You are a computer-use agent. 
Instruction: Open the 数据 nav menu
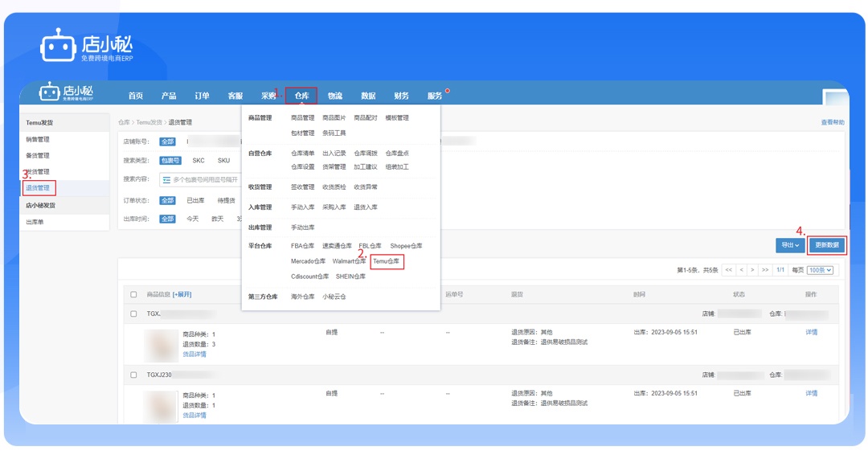pyautogui.click(x=368, y=96)
